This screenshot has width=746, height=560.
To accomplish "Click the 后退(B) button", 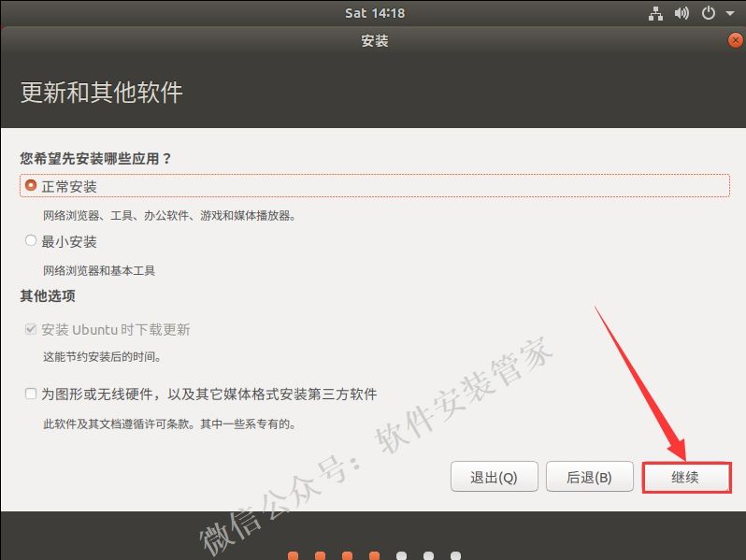I will pos(590,477).
